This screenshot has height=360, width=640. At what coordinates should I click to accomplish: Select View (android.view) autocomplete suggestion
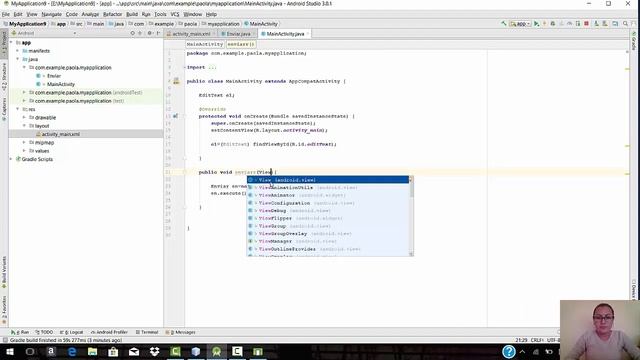pos(328,180)
